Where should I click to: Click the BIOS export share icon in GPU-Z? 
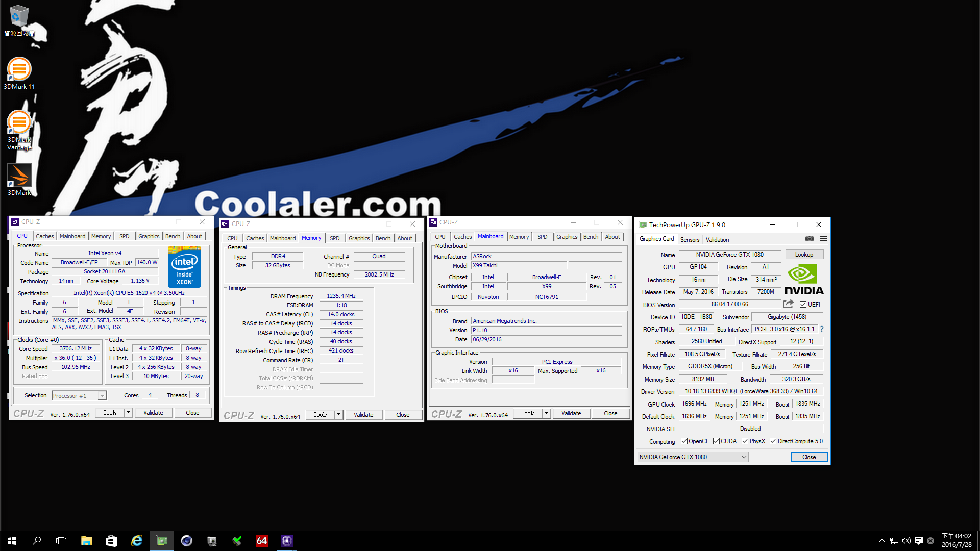click(788, 304)
